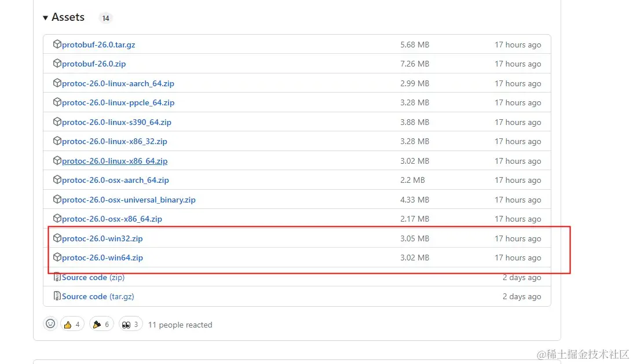Click the package icon beside protoc-26.0-linux-aarch_64.zip
633x364 pixels.
[x=57, y=83]
